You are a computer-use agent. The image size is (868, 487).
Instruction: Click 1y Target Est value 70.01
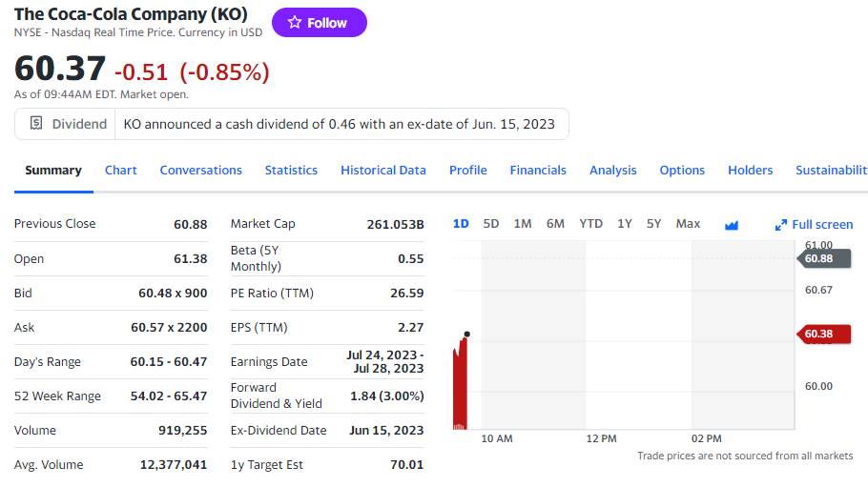pos(407,465)
